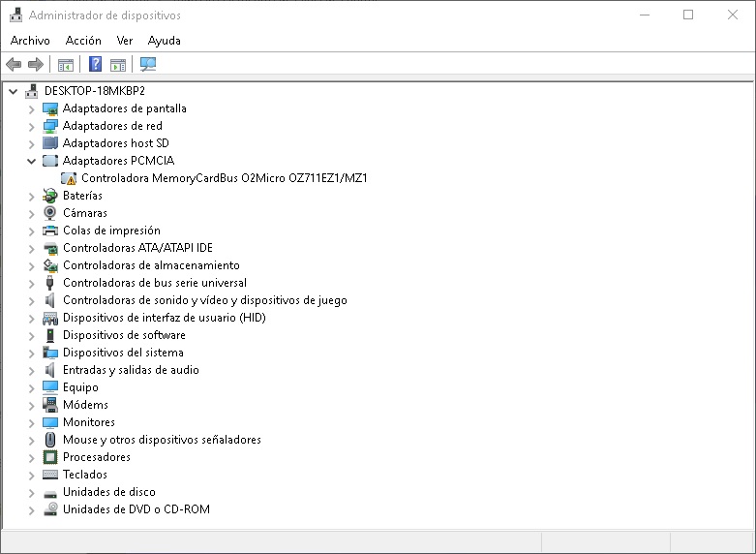
Task: Click the Entradas y salidas de audio speaker icon
Action: [49, 370]
